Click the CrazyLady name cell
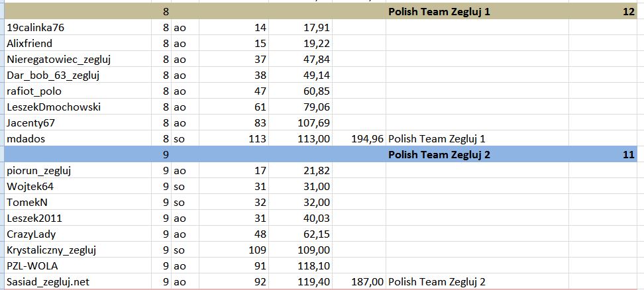The height and width of the screenshot is (290, 644). (x=78, y=234)
